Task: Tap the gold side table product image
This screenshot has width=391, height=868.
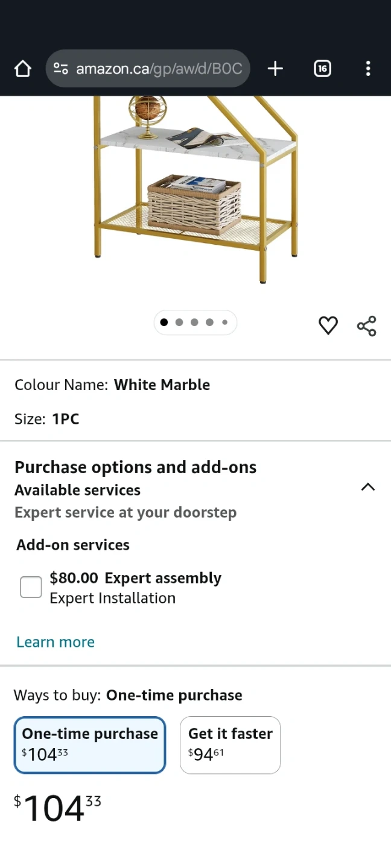Action: tap(195, 187)
